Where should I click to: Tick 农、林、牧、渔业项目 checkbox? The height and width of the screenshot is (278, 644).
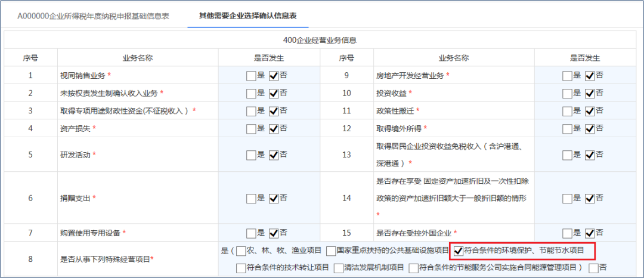(241, 251)
